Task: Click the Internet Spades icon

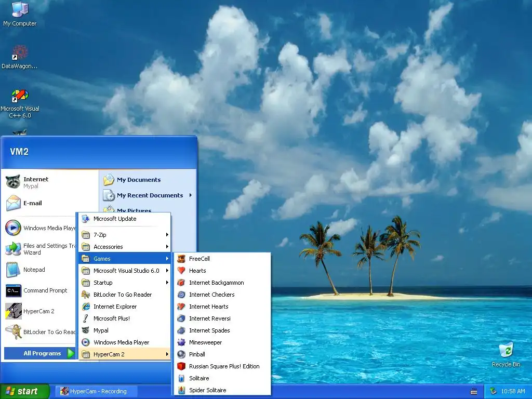Action: pos(181,330)
